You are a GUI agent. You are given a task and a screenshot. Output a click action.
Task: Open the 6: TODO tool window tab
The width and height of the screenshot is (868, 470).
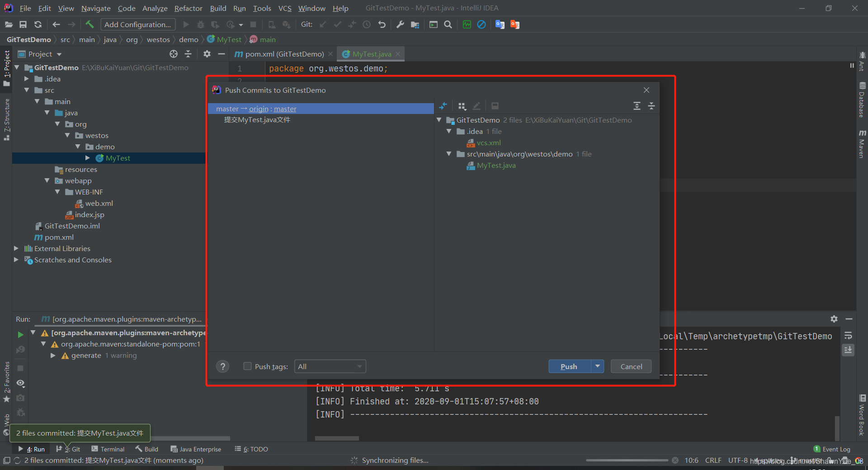pos(251,449)
